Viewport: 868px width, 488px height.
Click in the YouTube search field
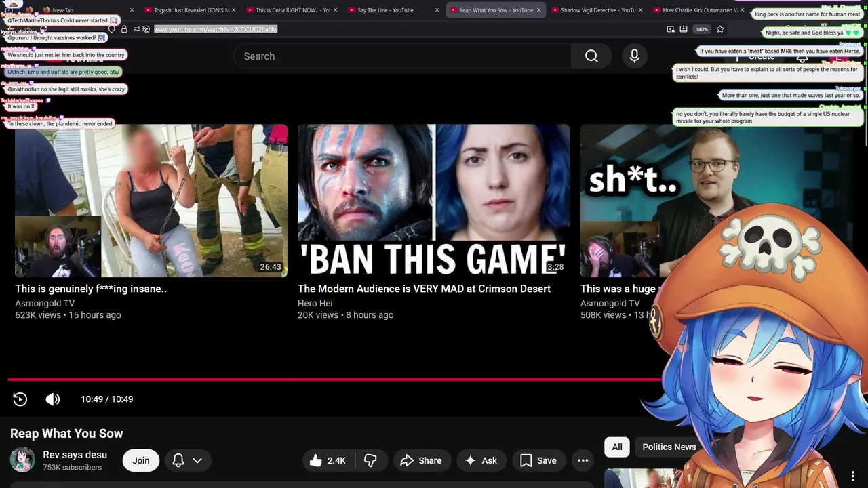click(x=402, y=56)
